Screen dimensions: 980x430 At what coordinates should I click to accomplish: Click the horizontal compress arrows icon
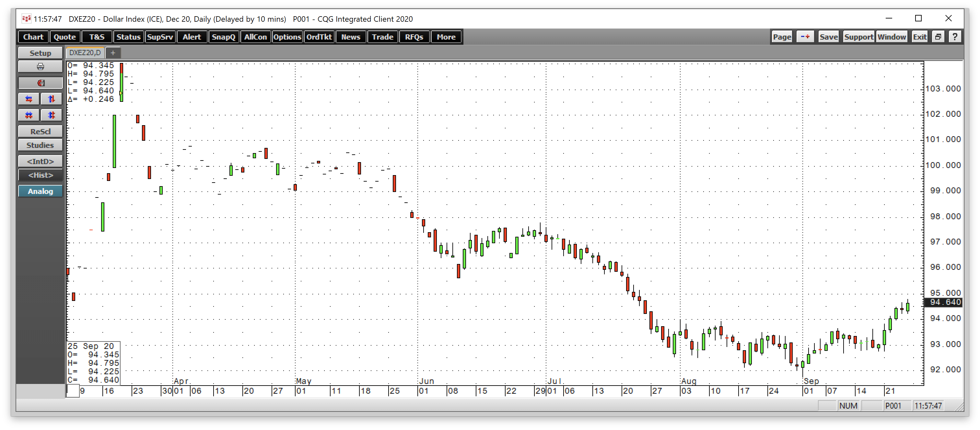point(29,115)
